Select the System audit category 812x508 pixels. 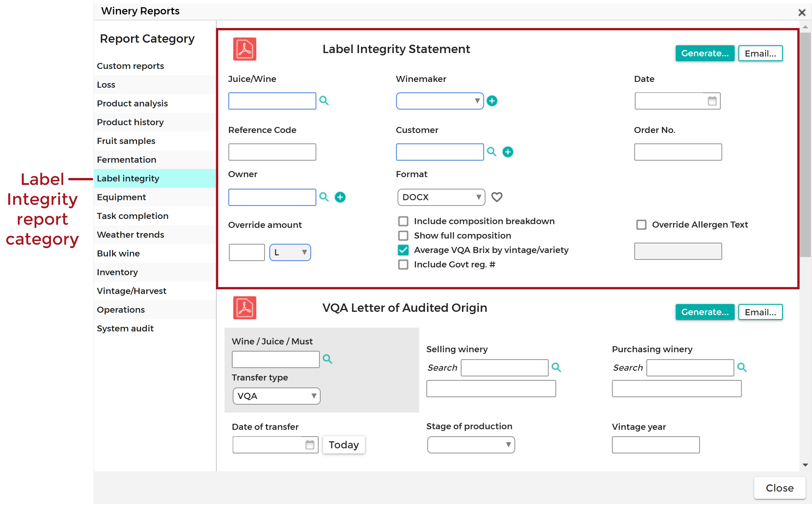pyautogui.click(x=155, y=329)
